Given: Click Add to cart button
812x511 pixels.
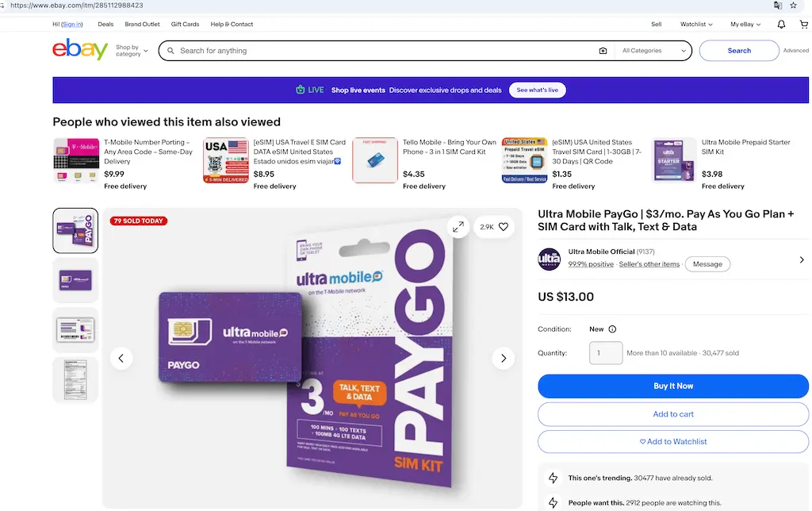Looking at the screenshot, I should pos(672,414).
